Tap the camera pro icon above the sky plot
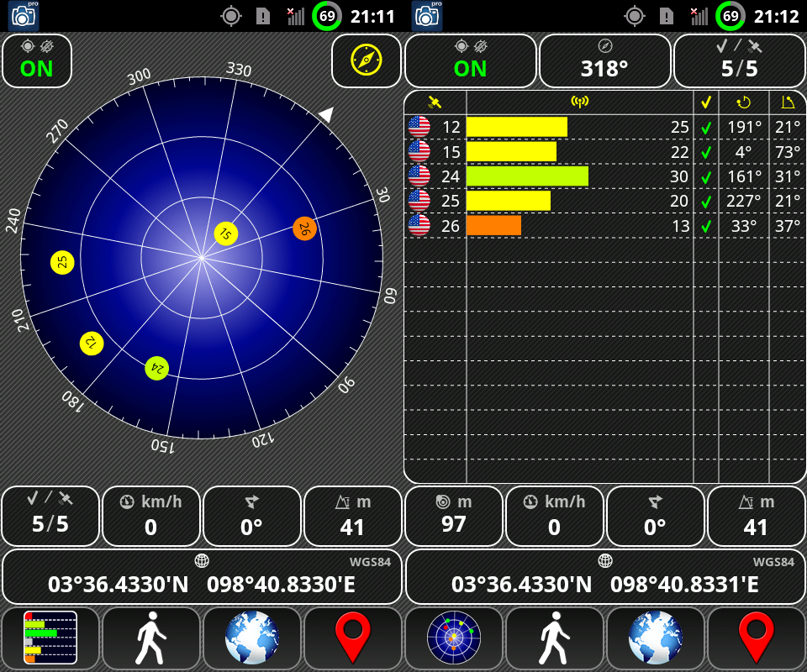The height and width of the screenshot is (672, 807). click(x=24, y=15)
